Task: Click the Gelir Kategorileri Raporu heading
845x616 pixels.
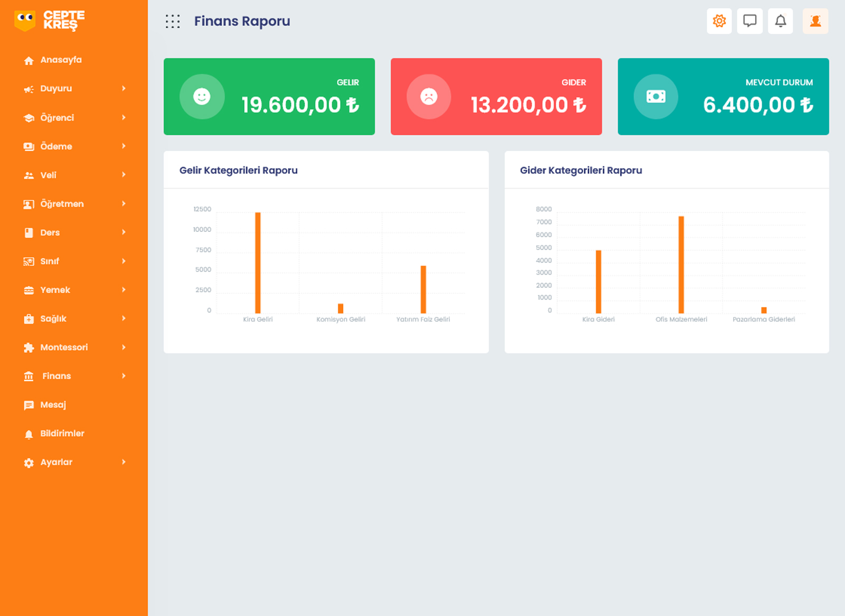Action: coord(239,170)
